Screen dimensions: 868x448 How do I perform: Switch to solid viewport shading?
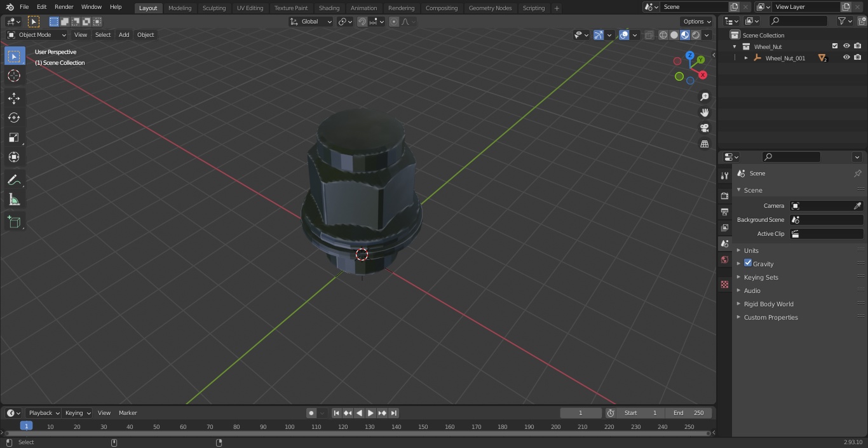coord(674,35)
